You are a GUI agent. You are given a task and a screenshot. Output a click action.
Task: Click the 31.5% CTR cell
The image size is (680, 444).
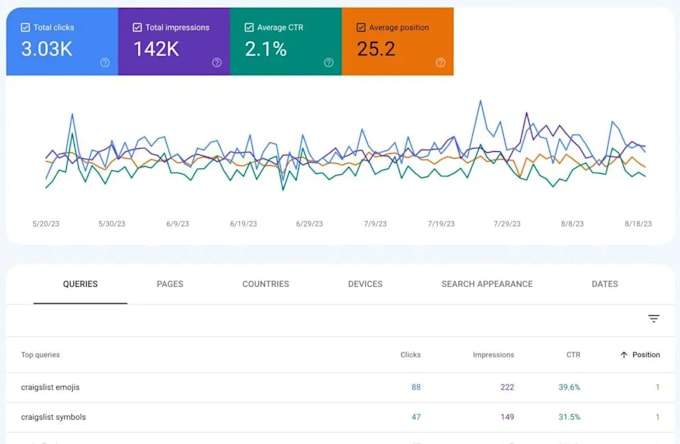[x=569, y=417]
